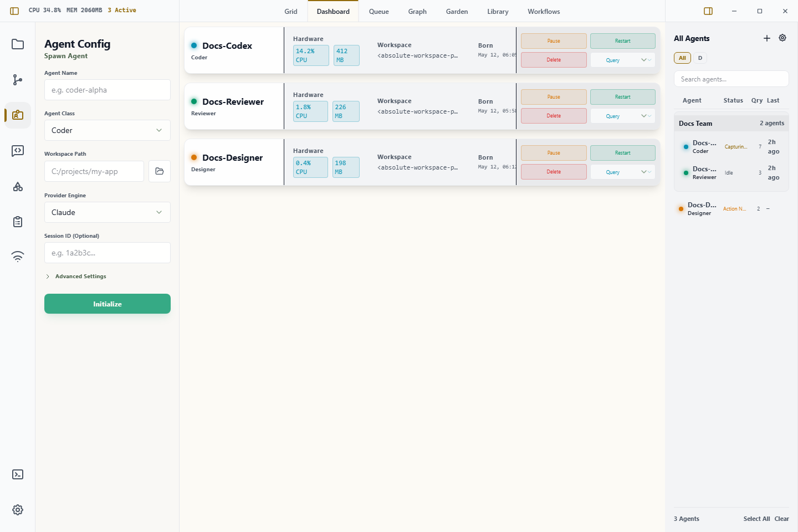
Task: Switch to the Garden tab
Action: tap(457, 12)
